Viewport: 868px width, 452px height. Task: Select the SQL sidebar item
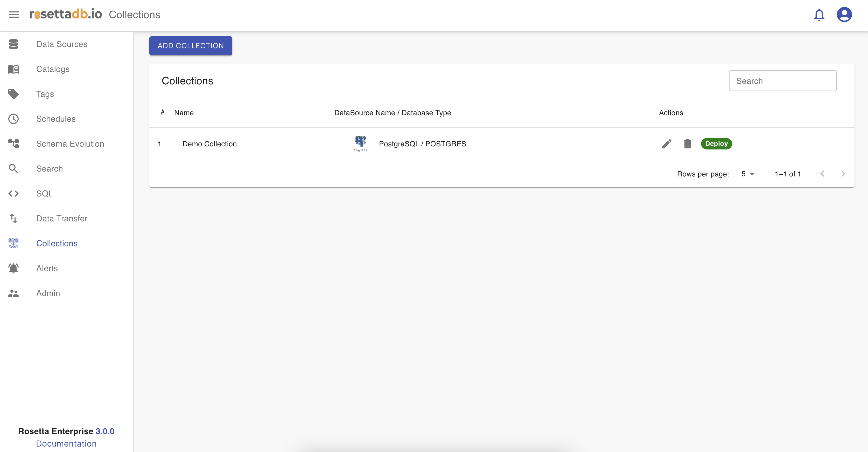pyautogui.click(x=45, y=194)
